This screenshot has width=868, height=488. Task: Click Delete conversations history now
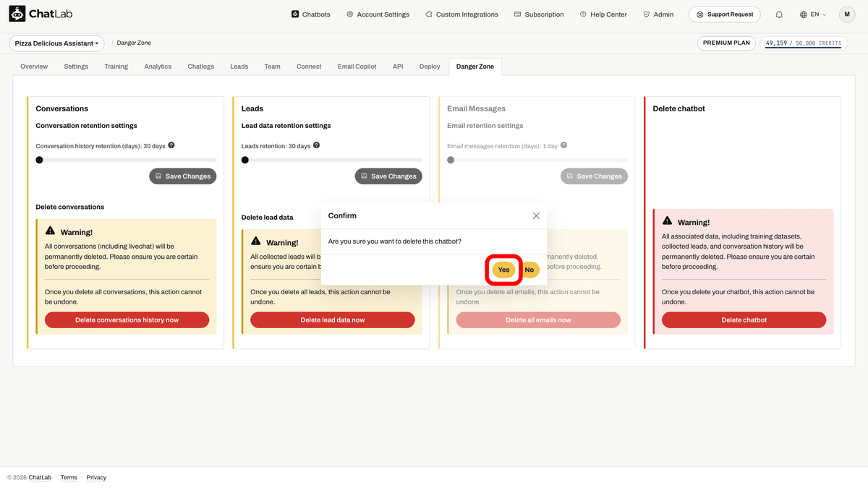[x=127, y=320]
